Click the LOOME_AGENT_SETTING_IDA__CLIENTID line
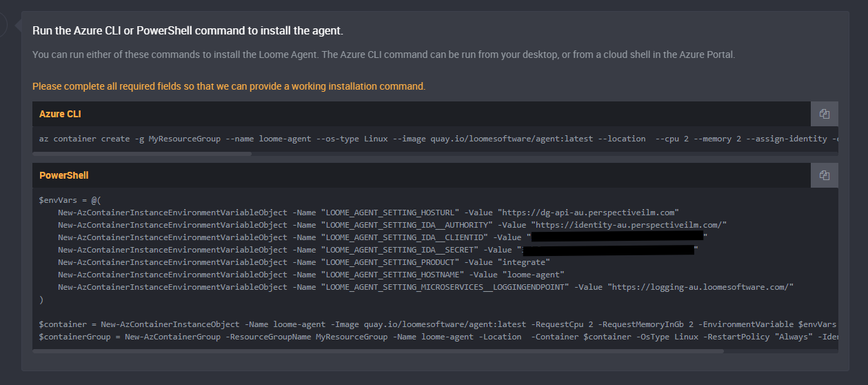 coord(383,237)
